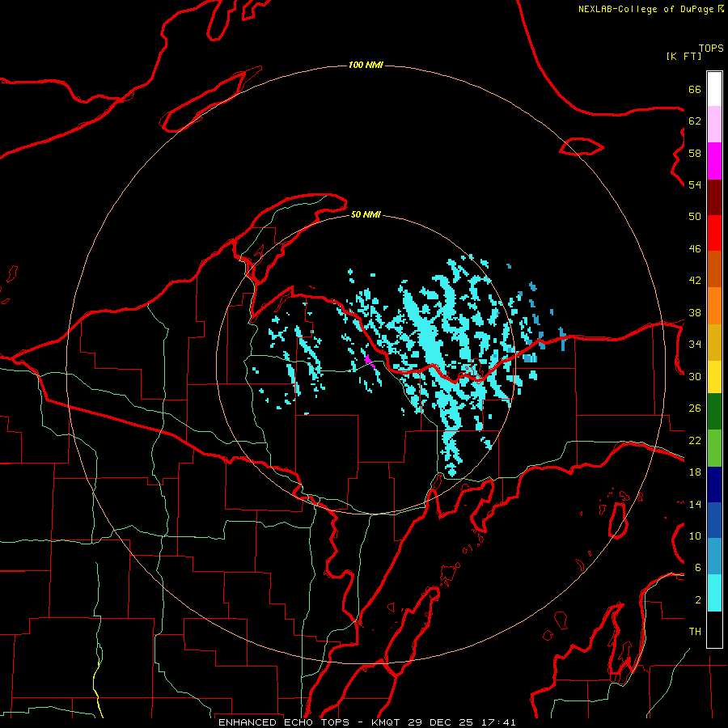Click the KMQT station identifier
The width and height of the screenshot is (728, 728).
(x=387, y=722)
